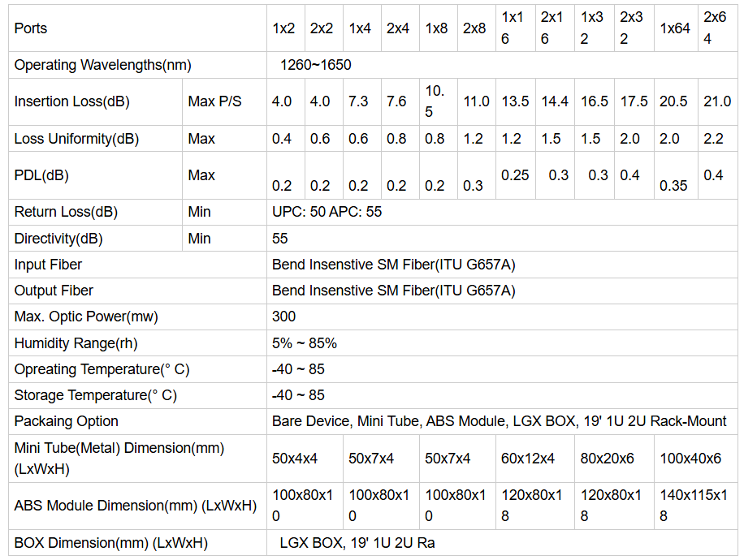
Task: Click the Operating Wavelengths(nm) row label
Action: (x=103, y=65)
